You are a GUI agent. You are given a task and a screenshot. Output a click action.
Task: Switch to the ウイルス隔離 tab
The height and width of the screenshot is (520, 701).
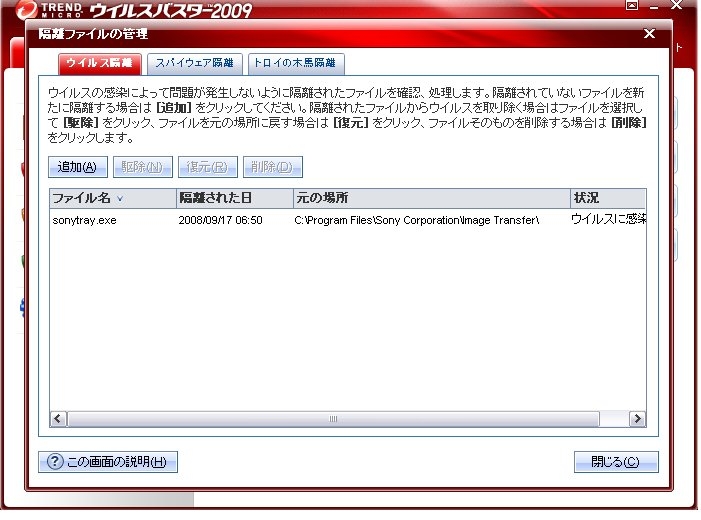[x=100, y=63]
